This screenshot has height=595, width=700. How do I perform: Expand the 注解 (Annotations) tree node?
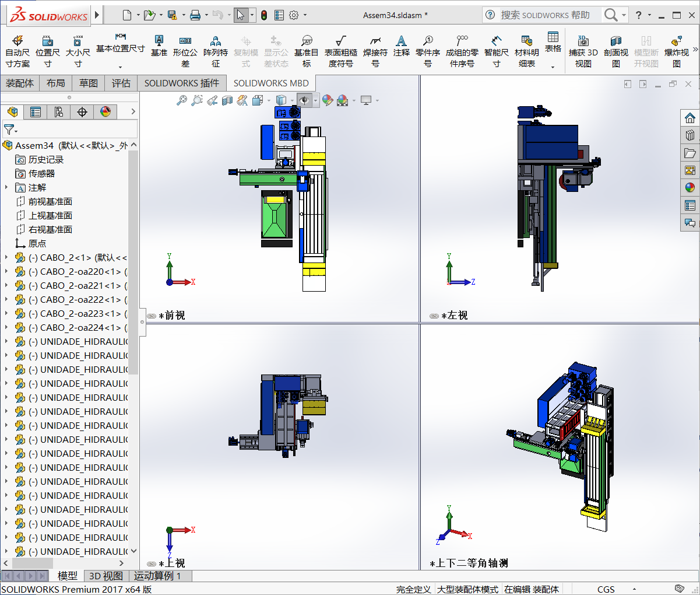coord(6,187)
